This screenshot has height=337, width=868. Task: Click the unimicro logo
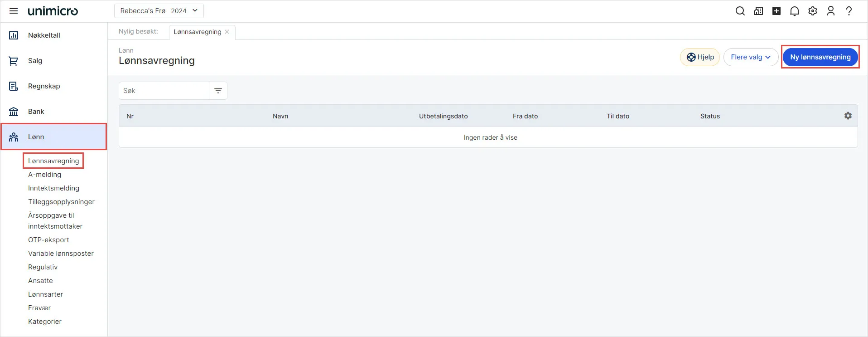click(x=53, y=11)
